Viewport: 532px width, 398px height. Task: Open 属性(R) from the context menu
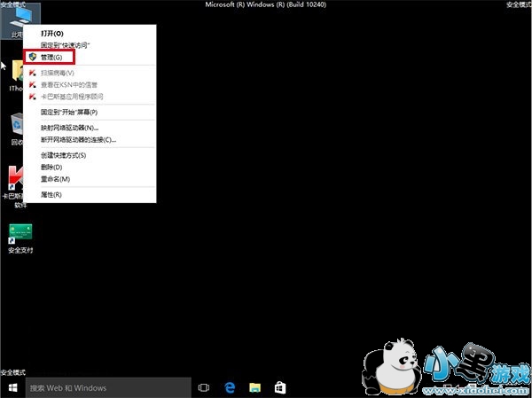pos(51,194)
